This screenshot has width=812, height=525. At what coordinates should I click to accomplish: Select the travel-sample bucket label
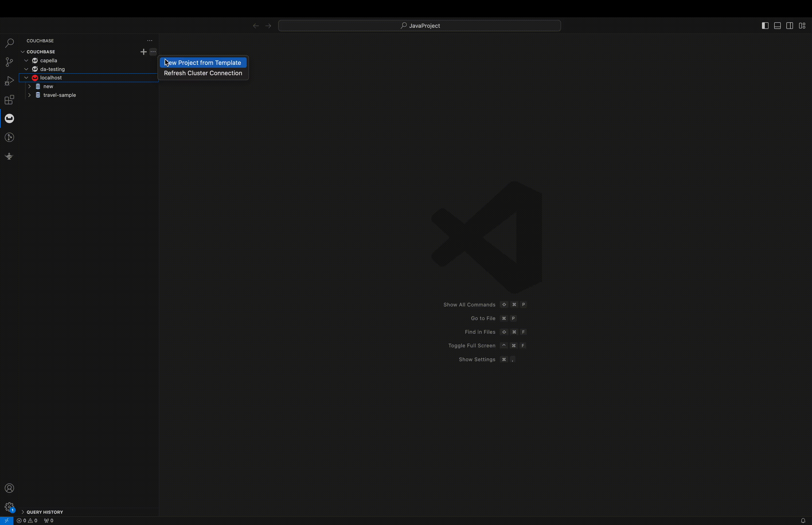60,95
